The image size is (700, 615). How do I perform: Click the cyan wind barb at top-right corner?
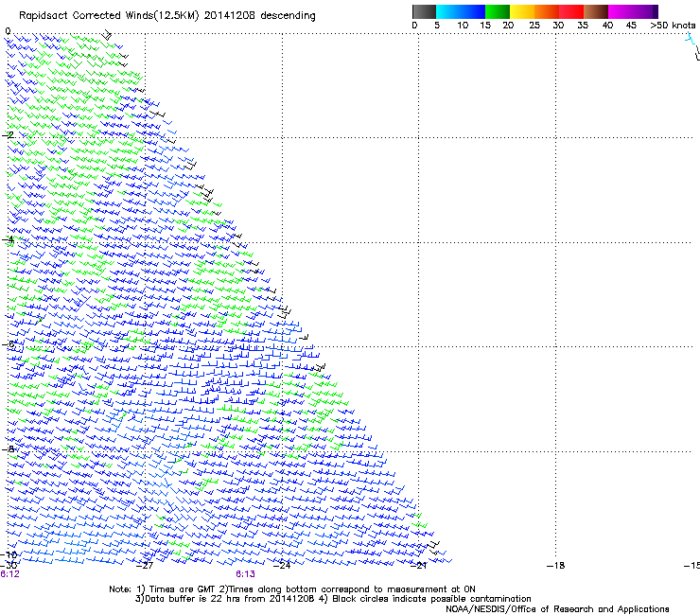pyautogui.click(x=691, y=40)
